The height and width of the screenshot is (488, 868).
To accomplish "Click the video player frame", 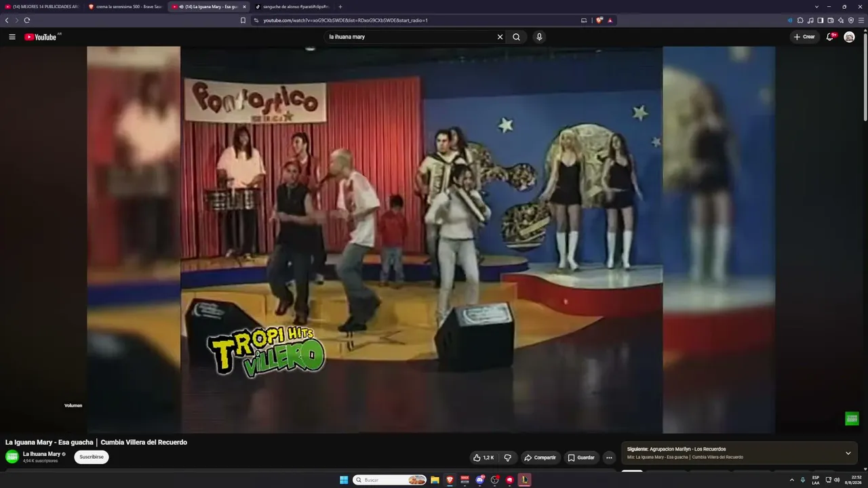I will tap(431, 239).
